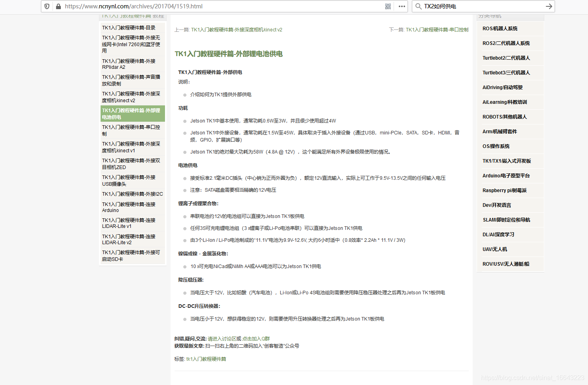Open category Turtlebot2/二代机器人
The width and height of the screenshot is (588, 385).
(506, 58)
